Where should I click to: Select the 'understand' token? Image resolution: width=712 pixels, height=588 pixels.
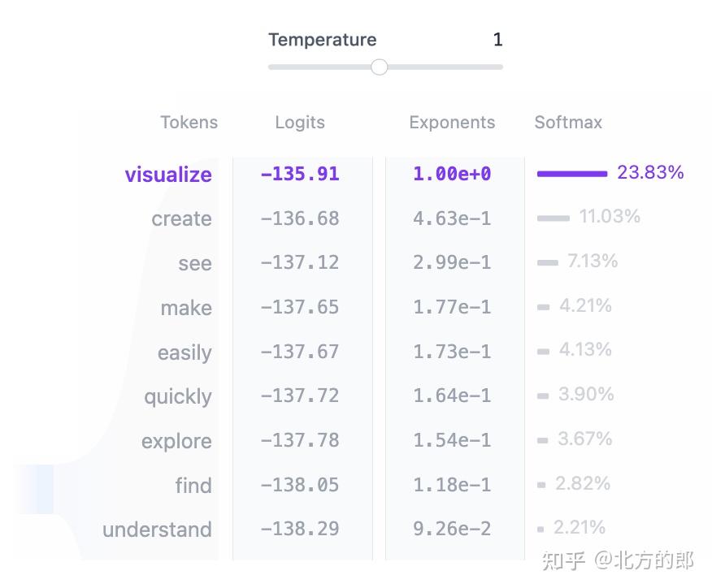pos(157,530)
